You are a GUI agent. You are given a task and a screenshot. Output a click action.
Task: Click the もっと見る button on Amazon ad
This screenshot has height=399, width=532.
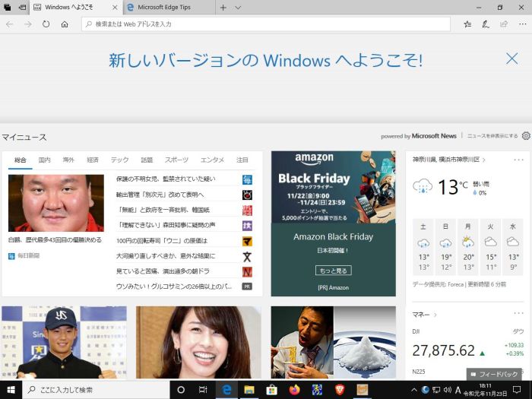[x=333, y=271]
